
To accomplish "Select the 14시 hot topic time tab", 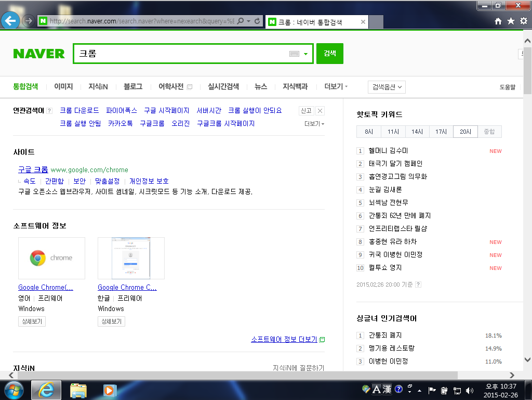I will click(x=417, y=132).
